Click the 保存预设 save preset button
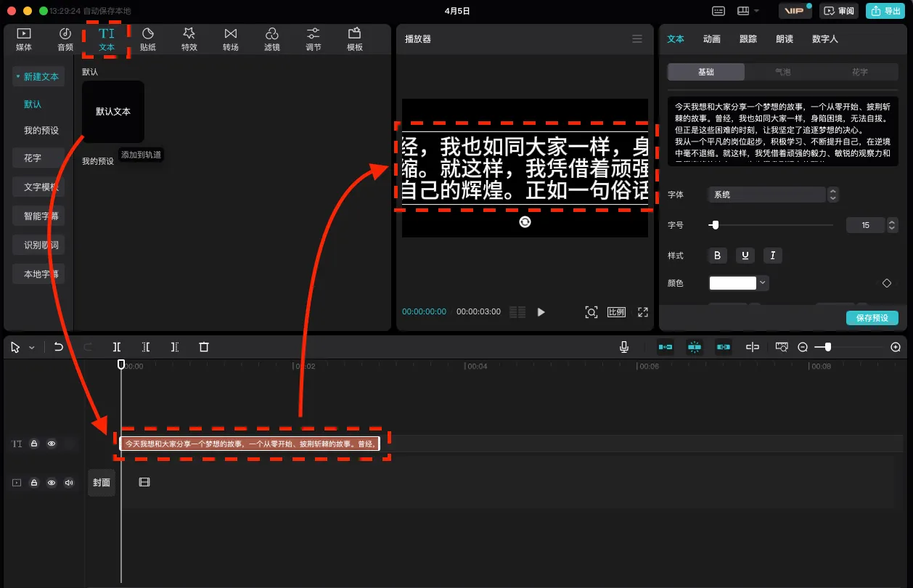This screenshot has width=913, height=588. (872, 318)
